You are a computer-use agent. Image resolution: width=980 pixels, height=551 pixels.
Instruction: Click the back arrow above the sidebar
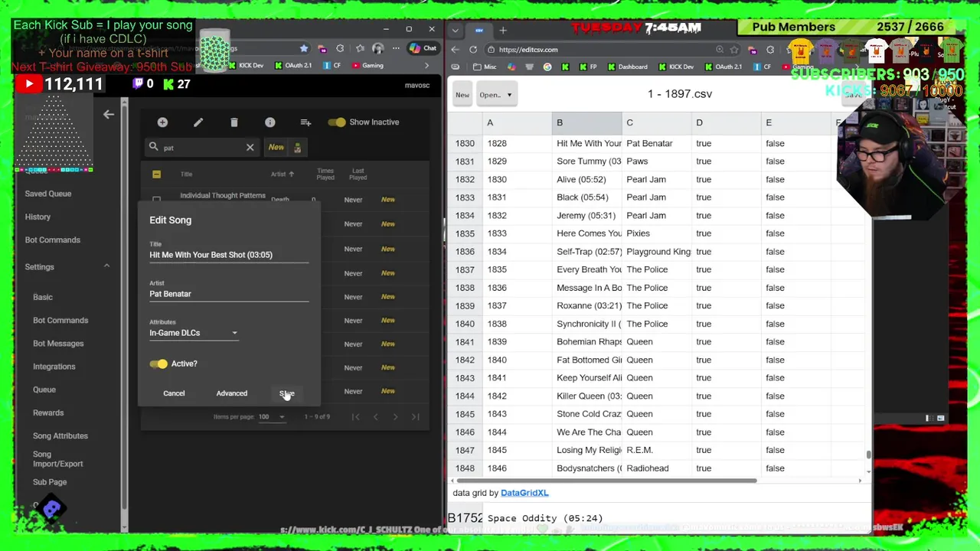point(108,114)
